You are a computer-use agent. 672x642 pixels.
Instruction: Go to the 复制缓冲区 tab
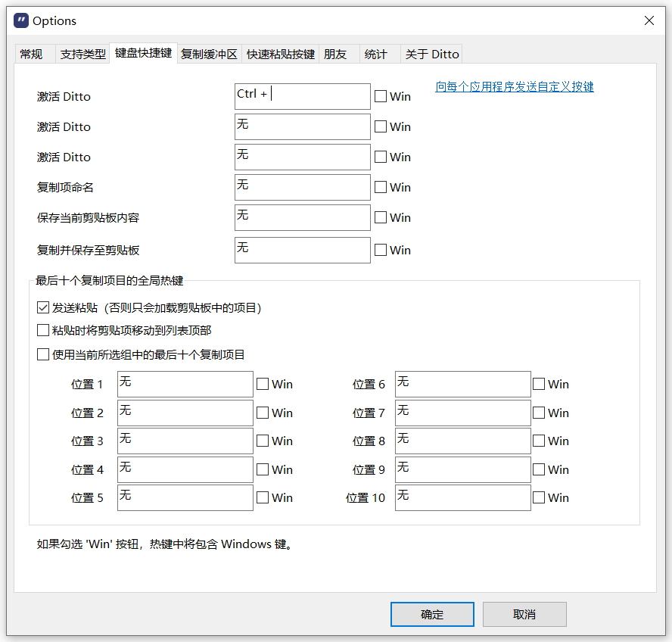tap(209, 54)
